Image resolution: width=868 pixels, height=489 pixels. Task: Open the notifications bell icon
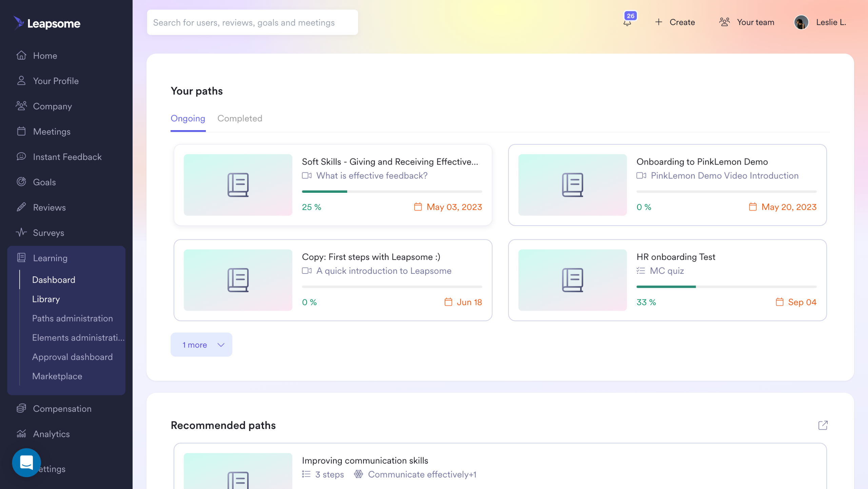tap(627, 22)
